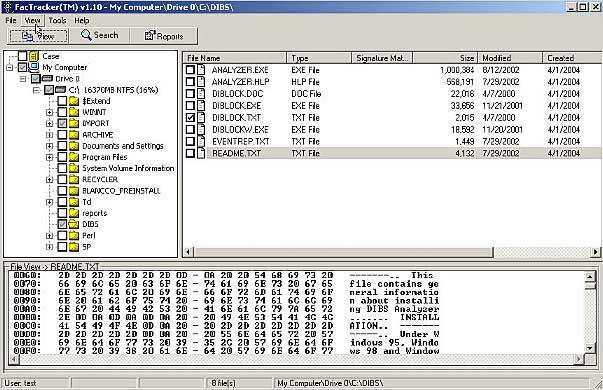Open the View menu
This screenshot has height=390, width=603.
tap(32, 20)
